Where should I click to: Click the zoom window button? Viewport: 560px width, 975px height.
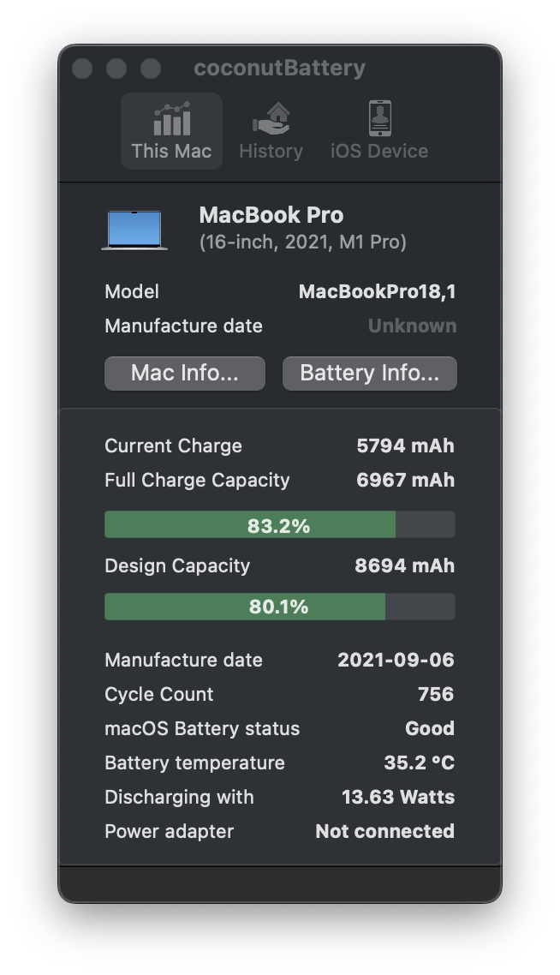[151, 69]
